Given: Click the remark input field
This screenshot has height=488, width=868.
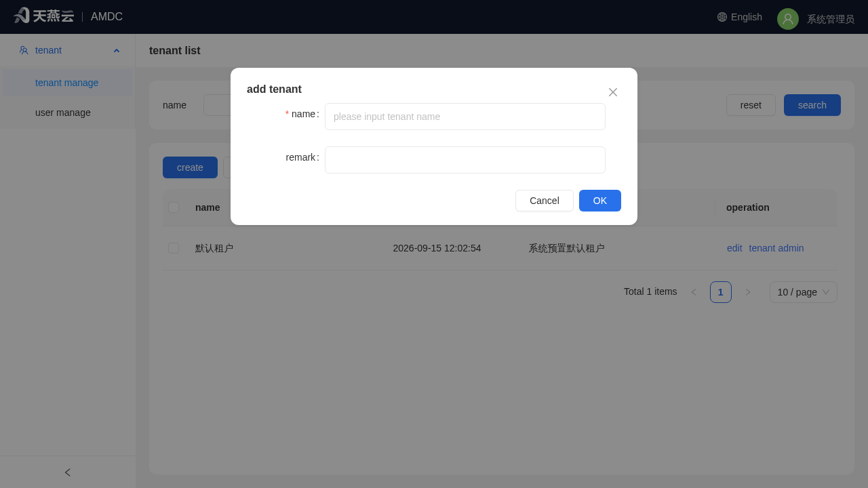Looking at the screenshot, I should [x=465, y=160].
